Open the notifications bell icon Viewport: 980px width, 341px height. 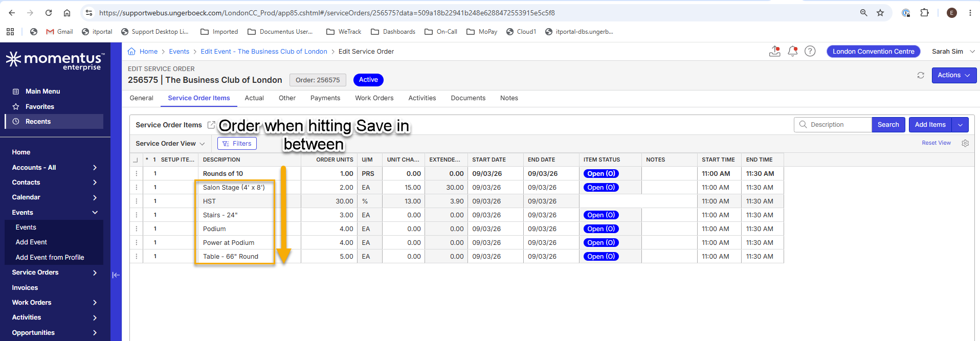pos(792,51)
